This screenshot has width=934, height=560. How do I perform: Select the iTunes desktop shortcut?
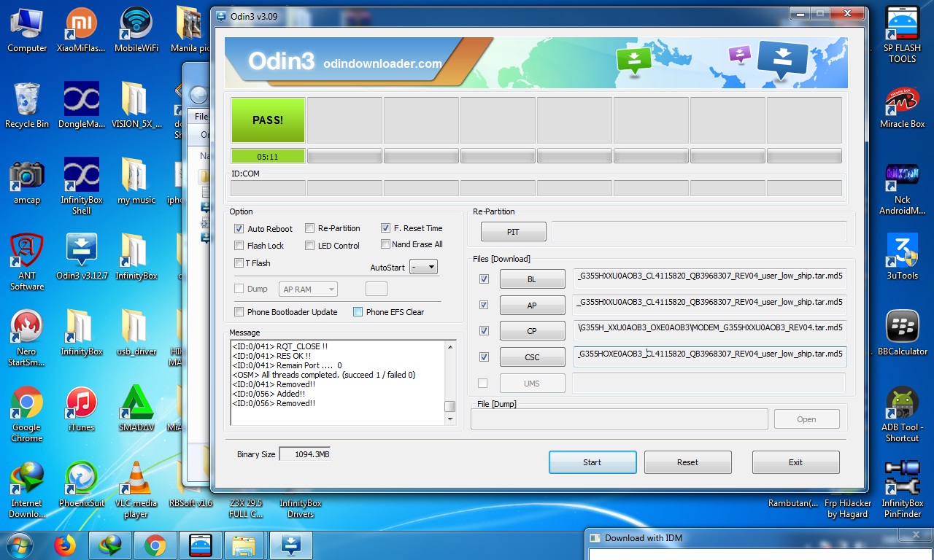[x=81, y=409]
